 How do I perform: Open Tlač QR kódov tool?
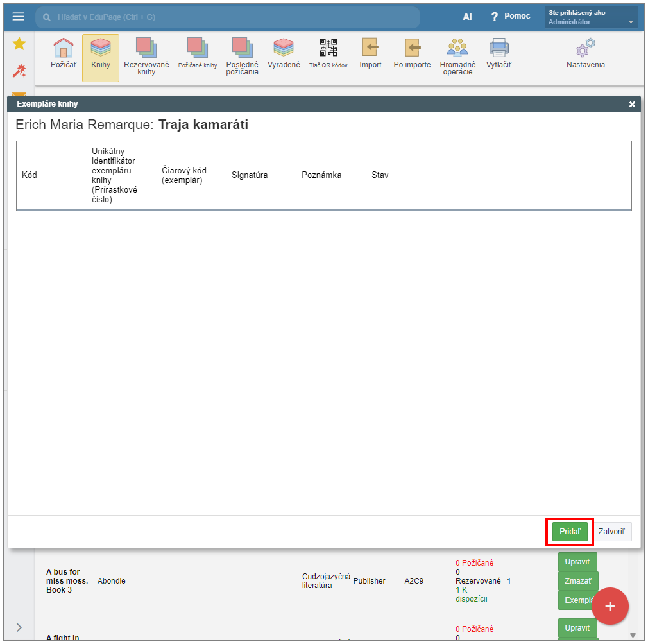[x=328, y=54]
